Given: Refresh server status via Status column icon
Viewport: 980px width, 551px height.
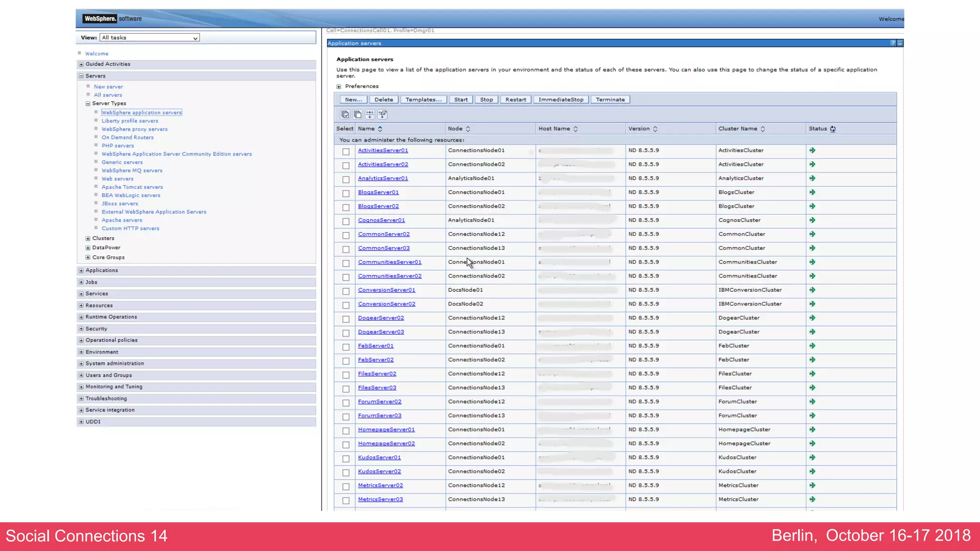Looking at the screenshot, I should click(x=833, y=129).
